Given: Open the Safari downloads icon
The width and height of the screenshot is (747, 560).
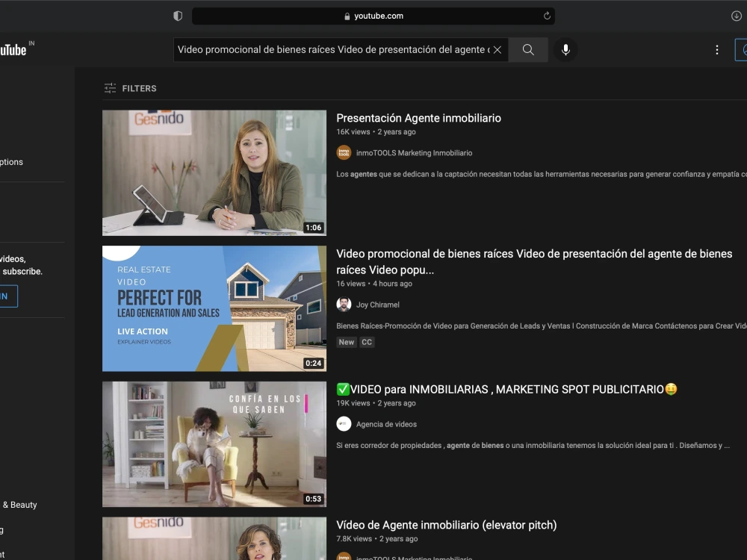Looking at the screenshot, I should click(736, 16).
